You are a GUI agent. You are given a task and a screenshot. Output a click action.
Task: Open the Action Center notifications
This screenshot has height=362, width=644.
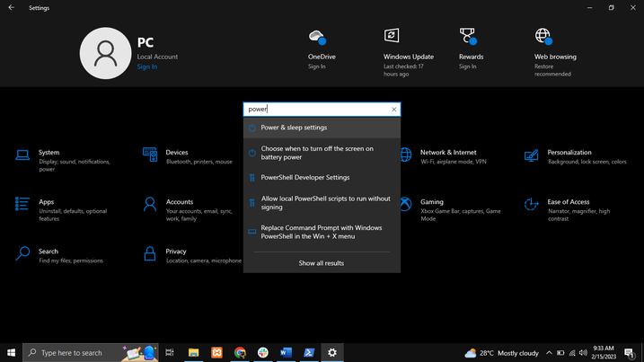pyautogui.click(x=630, y=353)
